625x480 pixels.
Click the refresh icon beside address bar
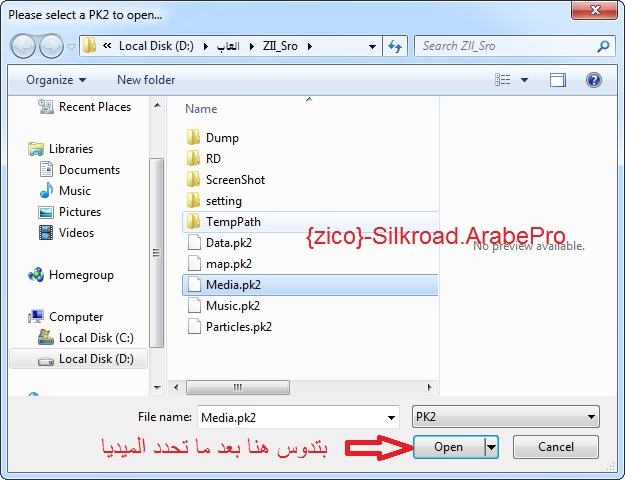click(x=395, y=46)
